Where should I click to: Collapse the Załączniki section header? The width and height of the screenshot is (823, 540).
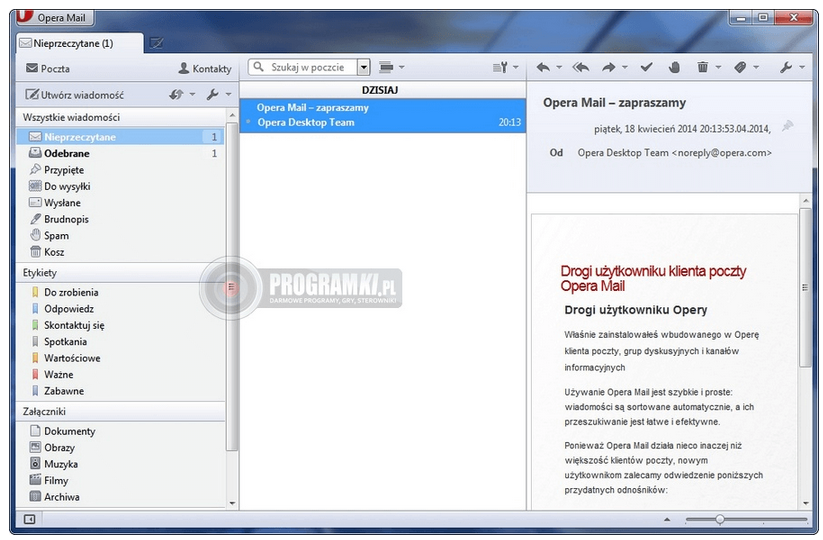(x=120, y=411)
